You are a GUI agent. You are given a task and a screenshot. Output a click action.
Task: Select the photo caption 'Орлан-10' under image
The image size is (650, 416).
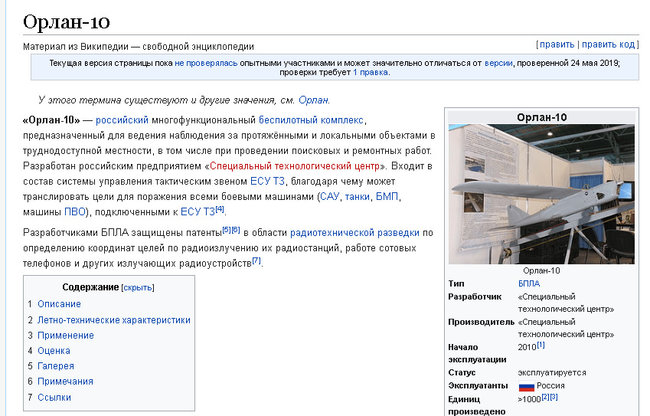click(541, 271)
